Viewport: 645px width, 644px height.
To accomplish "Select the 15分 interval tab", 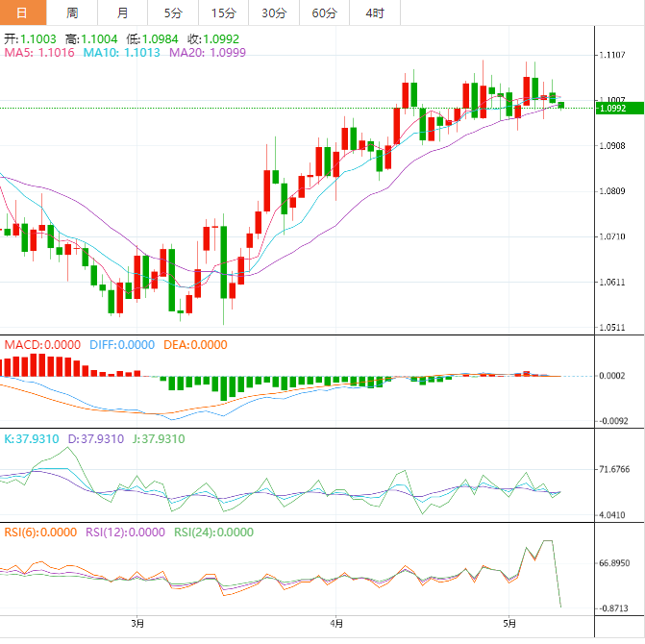I will pos(222,12).
